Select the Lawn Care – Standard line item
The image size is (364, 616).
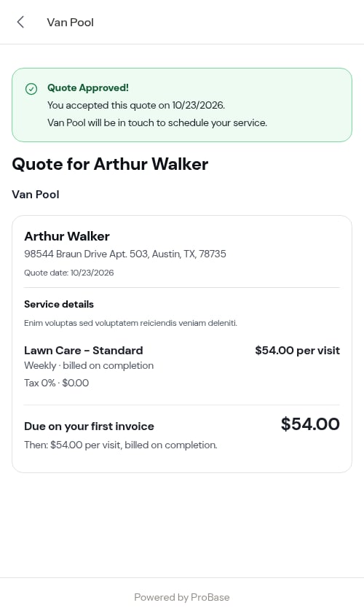pyautogui.click(x=84, y=351)
